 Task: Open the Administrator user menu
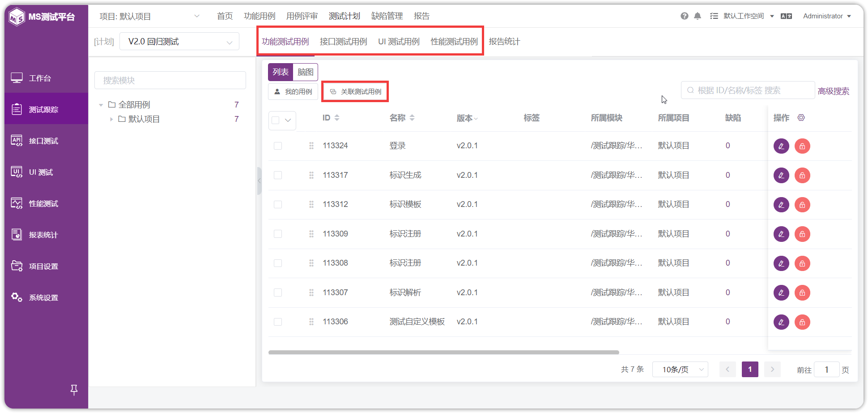point(827,16)
